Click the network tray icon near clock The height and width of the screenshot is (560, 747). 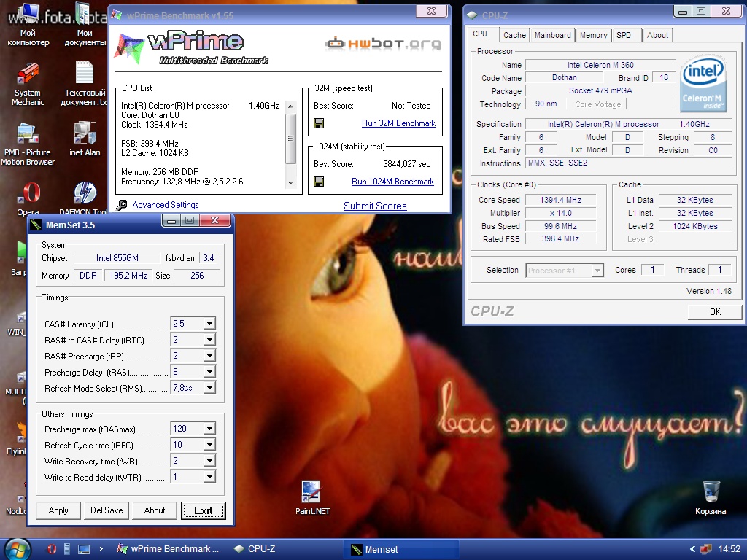[x=706, y=549]
